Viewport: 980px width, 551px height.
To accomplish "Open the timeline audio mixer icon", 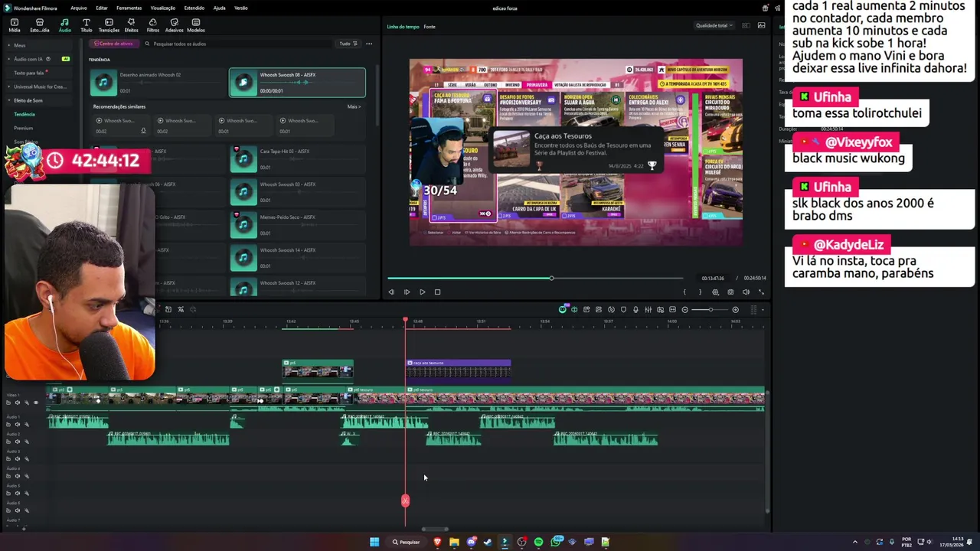I will [x=648, y=309].
